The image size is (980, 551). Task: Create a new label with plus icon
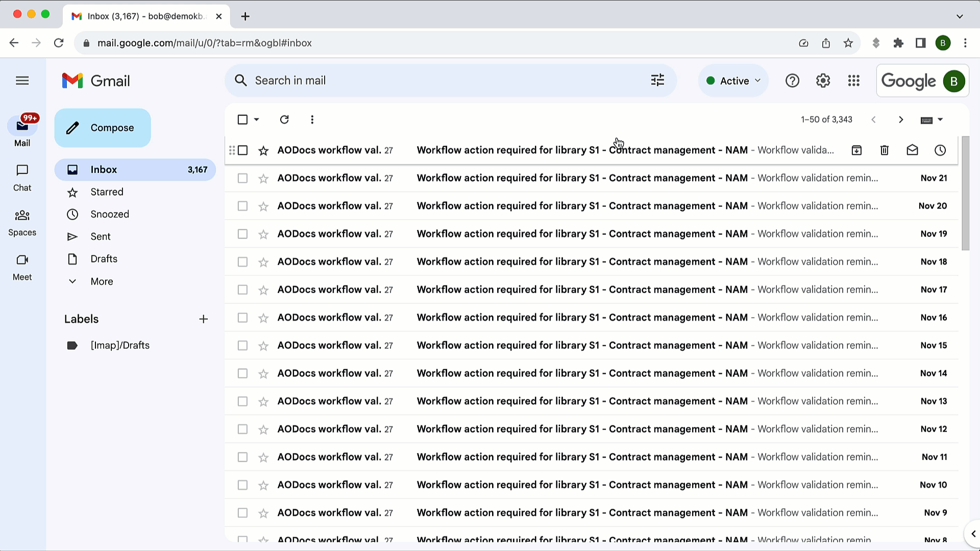tap(203, 319)
